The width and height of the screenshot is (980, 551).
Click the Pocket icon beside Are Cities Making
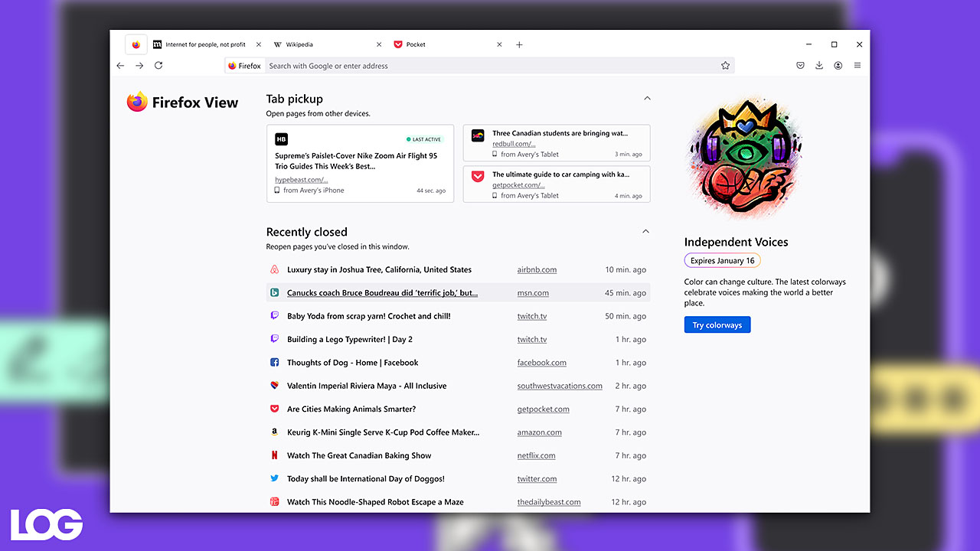[x=274, y=409]
